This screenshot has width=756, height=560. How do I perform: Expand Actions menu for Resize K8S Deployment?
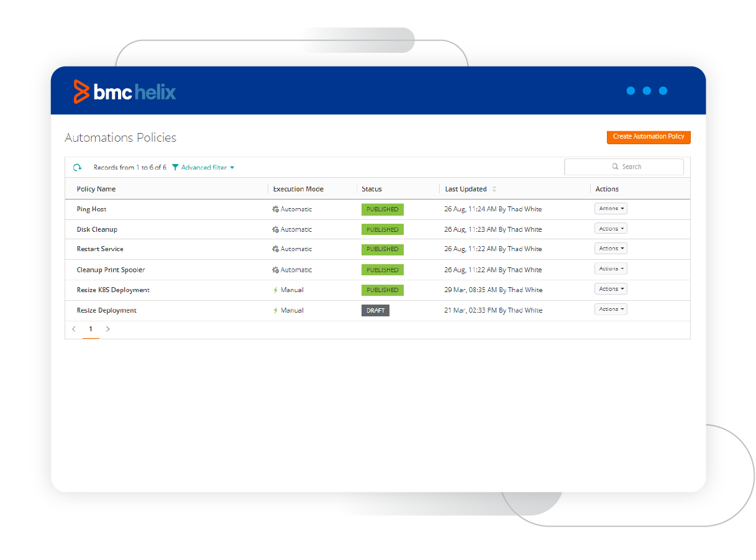tap(611, 289)
